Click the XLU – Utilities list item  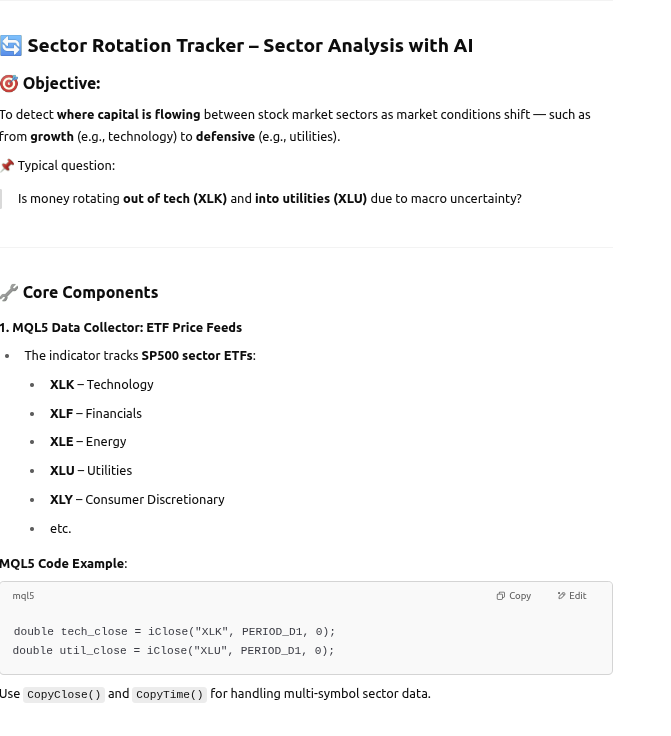[91, 471]
